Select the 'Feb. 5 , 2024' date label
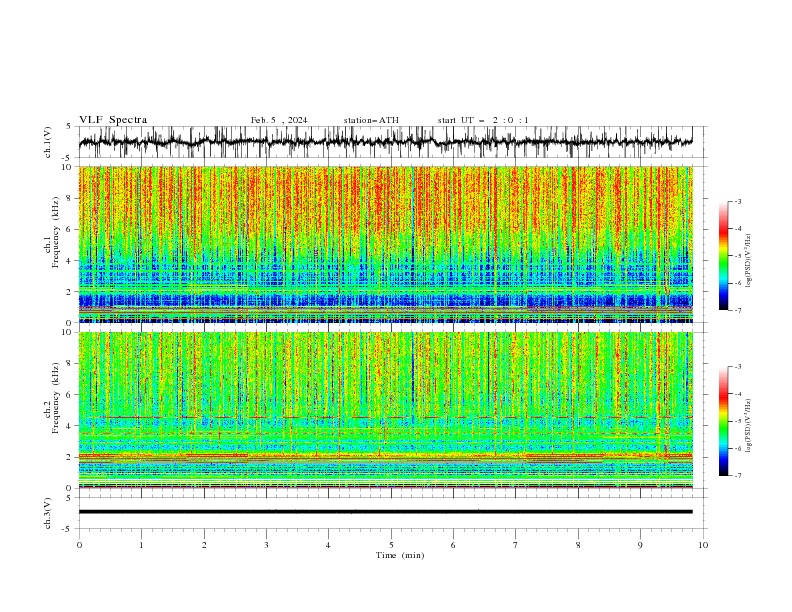Viewport: 792px width, 612px height. [x=279, y=120]
